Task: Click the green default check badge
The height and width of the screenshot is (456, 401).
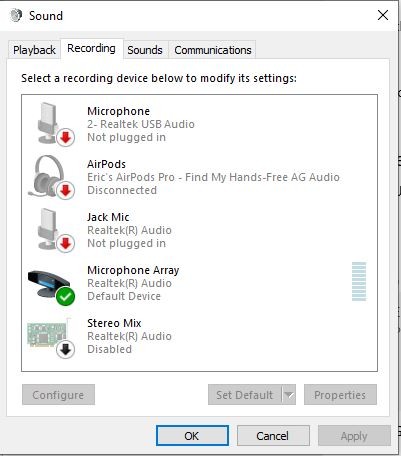Action: pos(65,296)
